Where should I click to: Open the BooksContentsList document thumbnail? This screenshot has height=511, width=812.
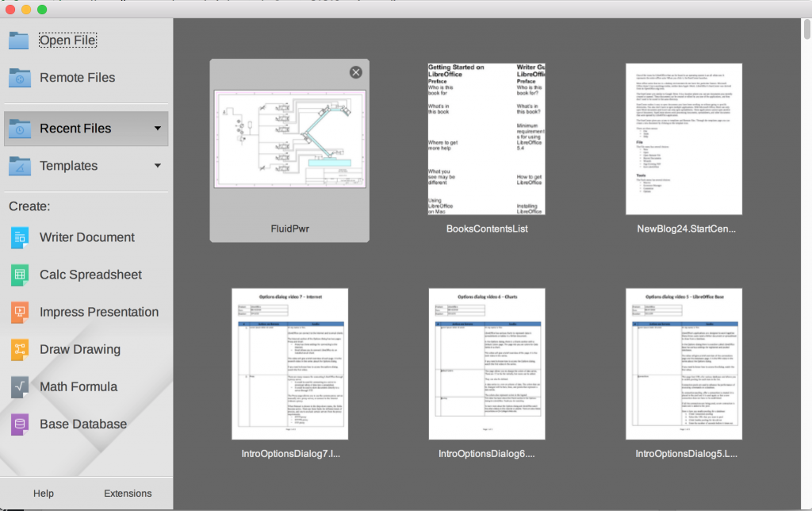pyautogui.click(x=487, y=139)
